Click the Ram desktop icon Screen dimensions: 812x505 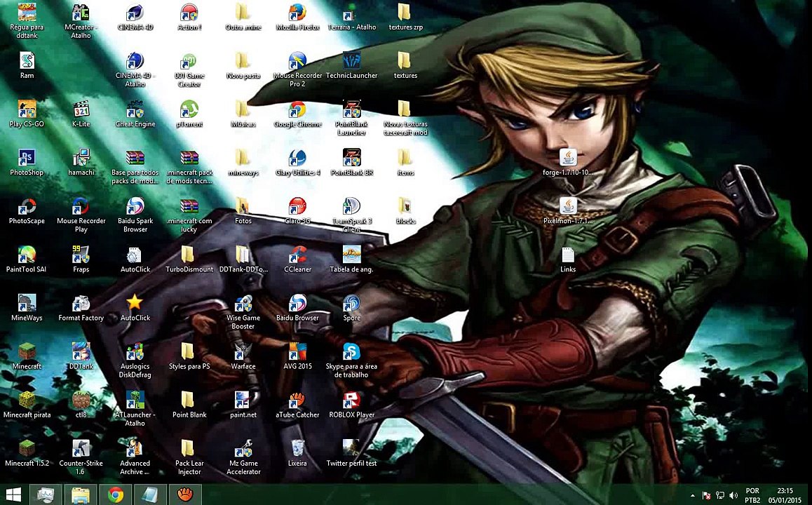27,60
